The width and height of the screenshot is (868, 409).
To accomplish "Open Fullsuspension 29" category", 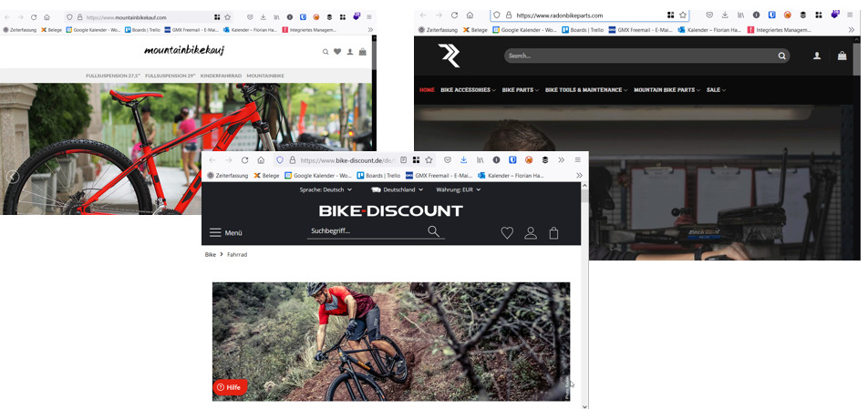I will 170,76.
